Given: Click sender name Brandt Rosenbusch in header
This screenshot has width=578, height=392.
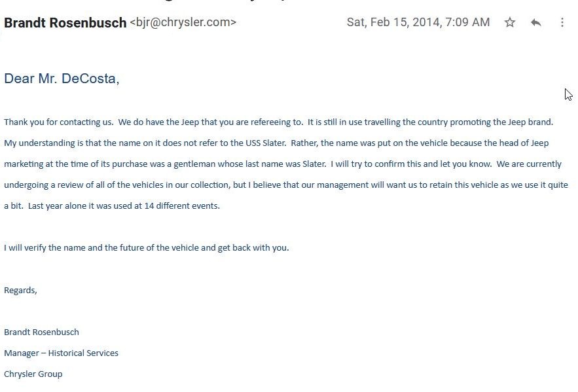Looking at the screenshot, I should click(65, 23).
